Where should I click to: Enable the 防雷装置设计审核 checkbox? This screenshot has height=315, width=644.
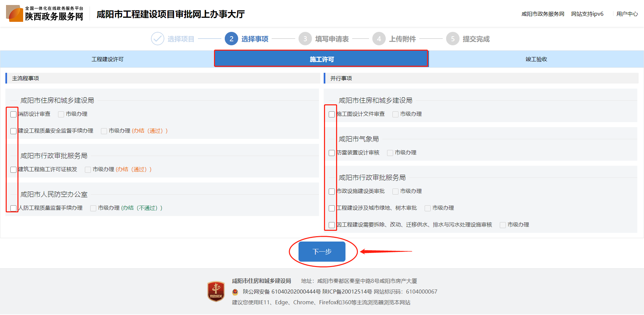(332, 153)
